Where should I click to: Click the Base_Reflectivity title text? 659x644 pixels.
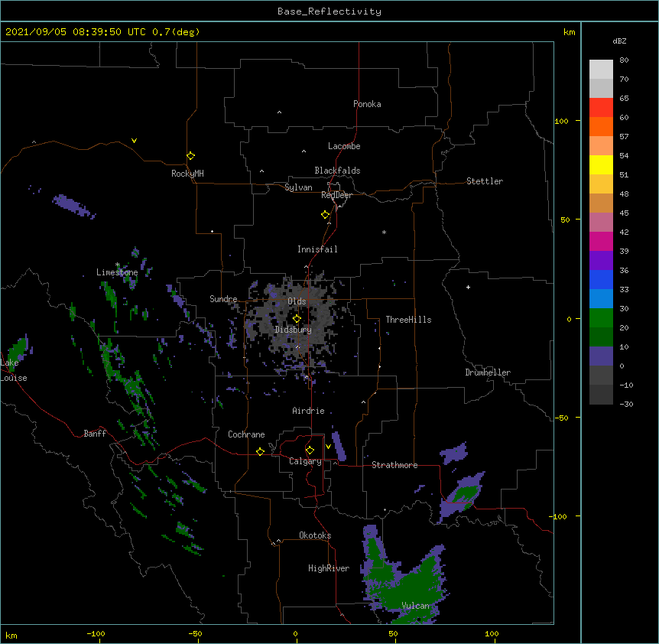[329, 11]
